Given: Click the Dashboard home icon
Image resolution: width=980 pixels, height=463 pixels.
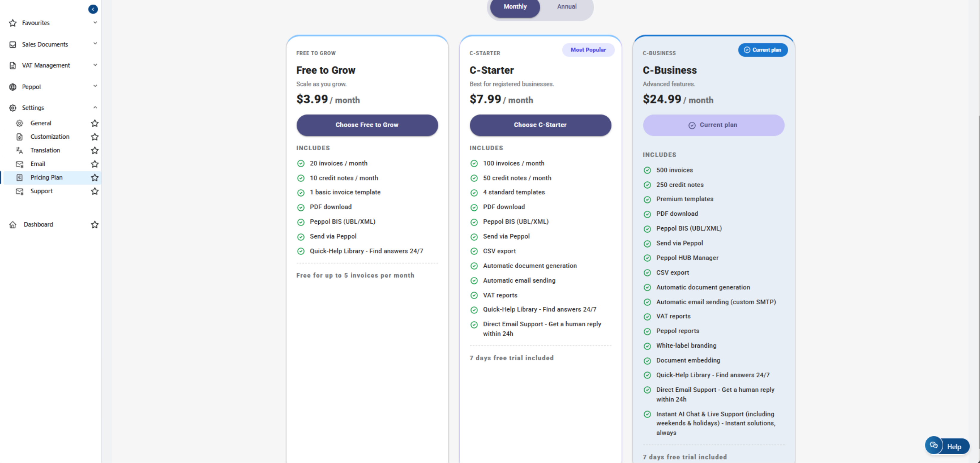Looking at the screenshot, I should [x=13, y=225].
